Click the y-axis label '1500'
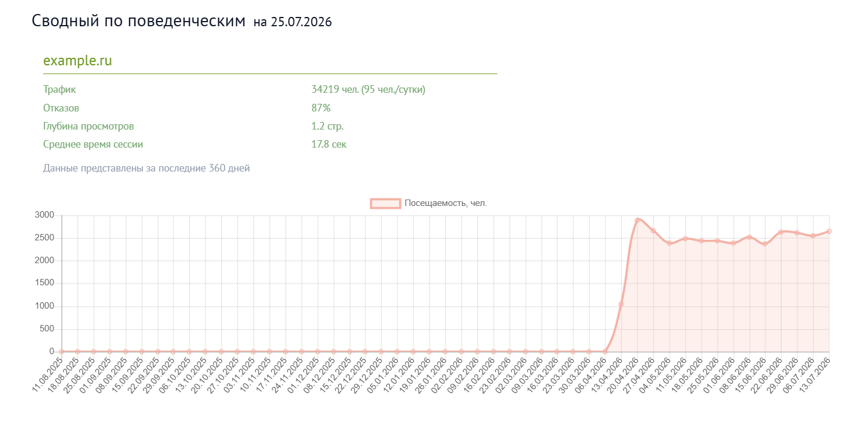This screenshot has width=868, height=423. point(45,284)
